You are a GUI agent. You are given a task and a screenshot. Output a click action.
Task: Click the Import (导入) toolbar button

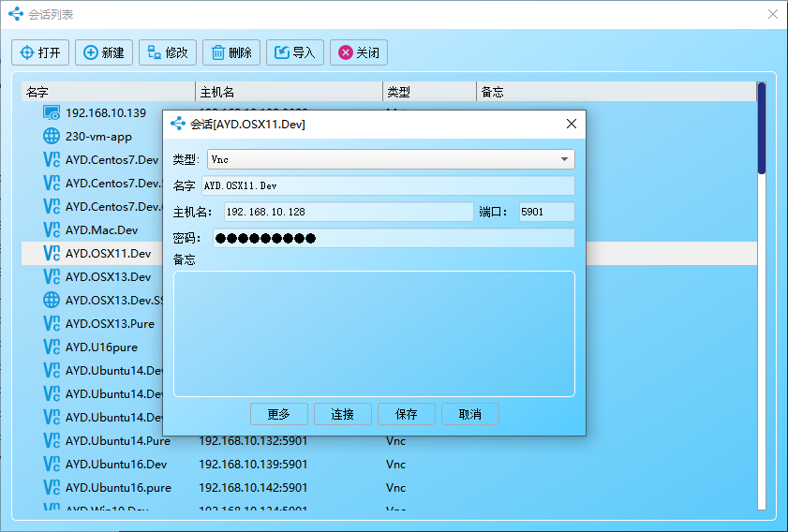[294, 52]
